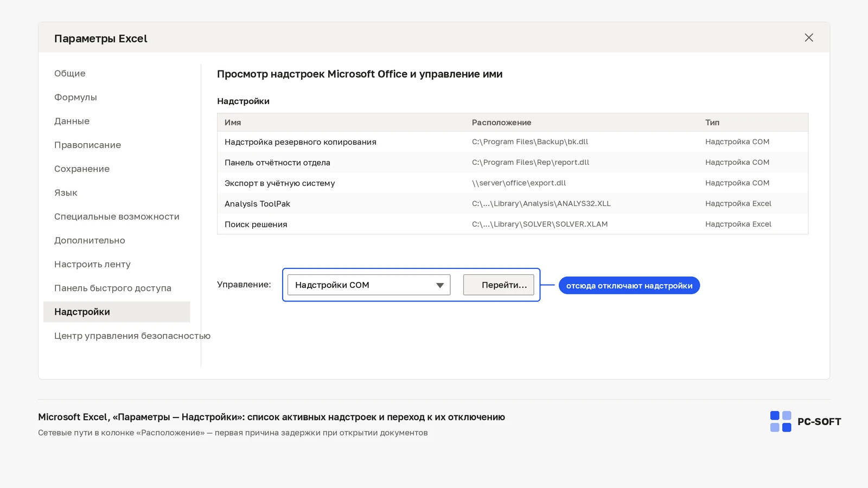Image resolution: width=868 pixels, height=488 pixels.
Task: Click the PC-SOFT logo icon
Action: pyautogui.click(x=781, y=421)
